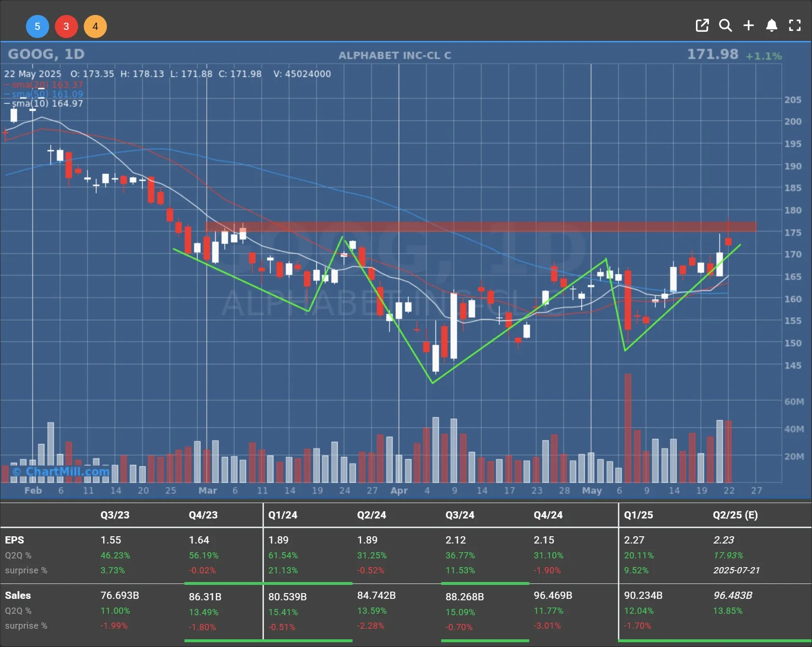Click the V: 45024000 volume readout
The image size is (812, 647).
[x=302, y=74]
